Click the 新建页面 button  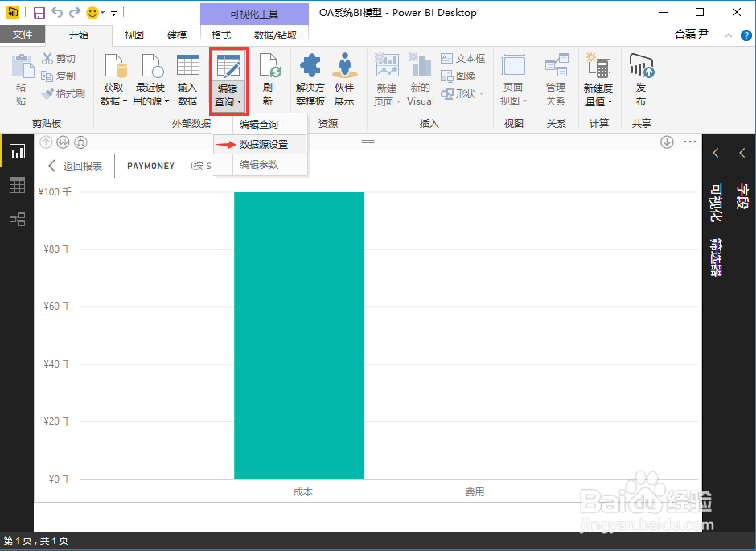[x=387, y=80]
